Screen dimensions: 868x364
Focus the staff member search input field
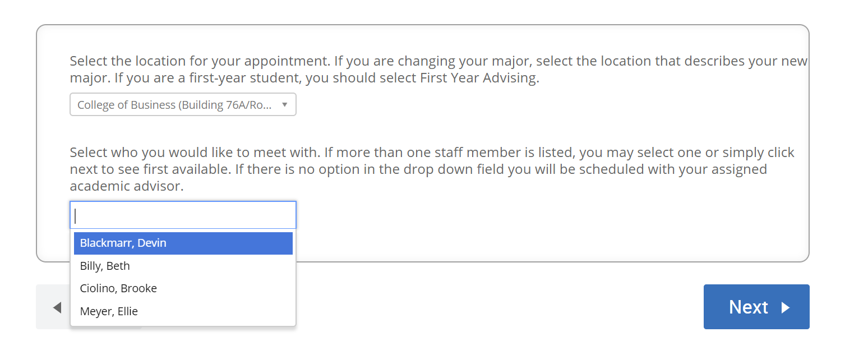[183, 215]
